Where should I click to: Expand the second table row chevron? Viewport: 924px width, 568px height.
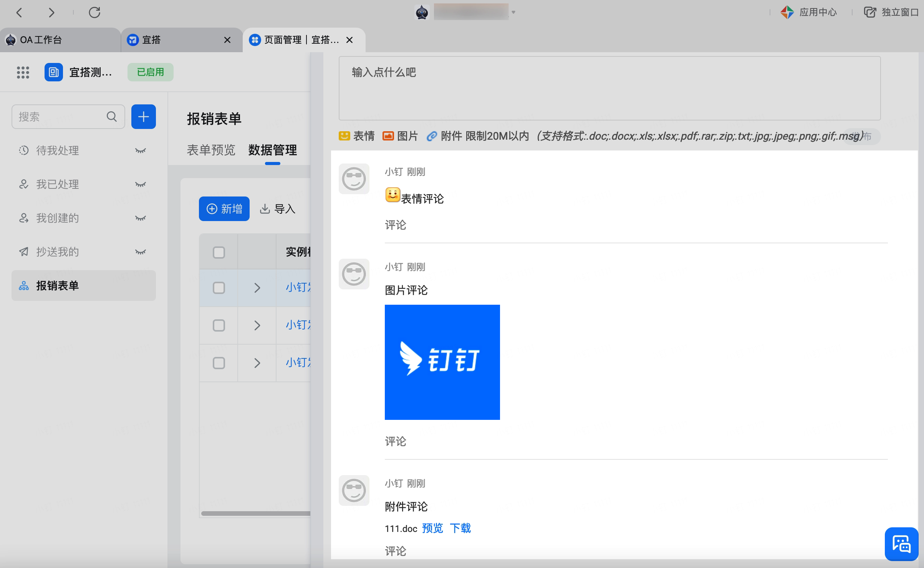(x=257, y=325)
